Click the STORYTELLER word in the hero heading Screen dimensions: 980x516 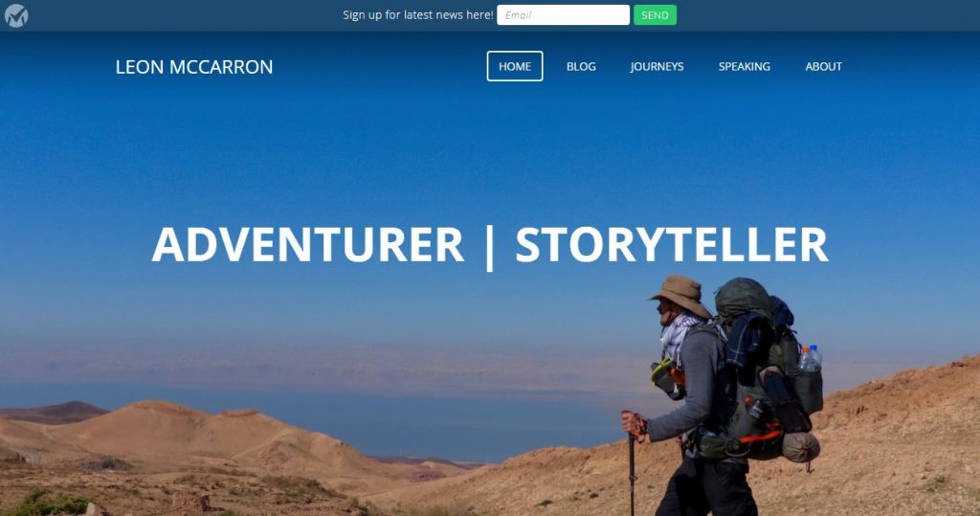[672, 244]
